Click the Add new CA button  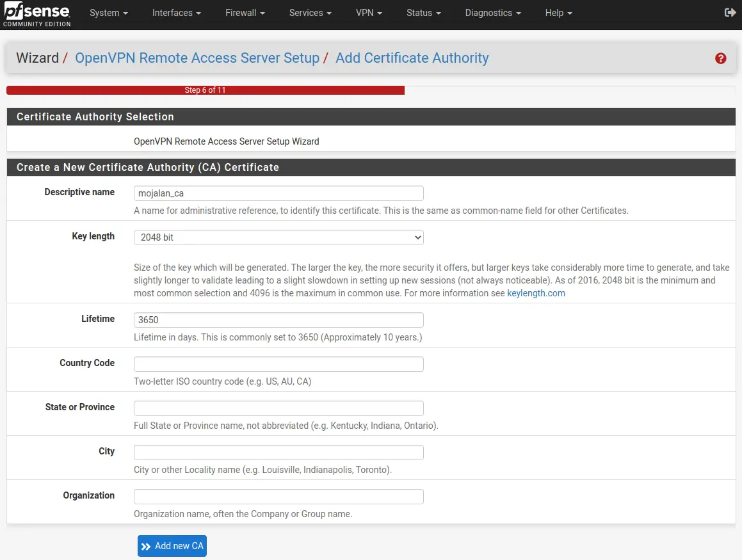[172, 546]
